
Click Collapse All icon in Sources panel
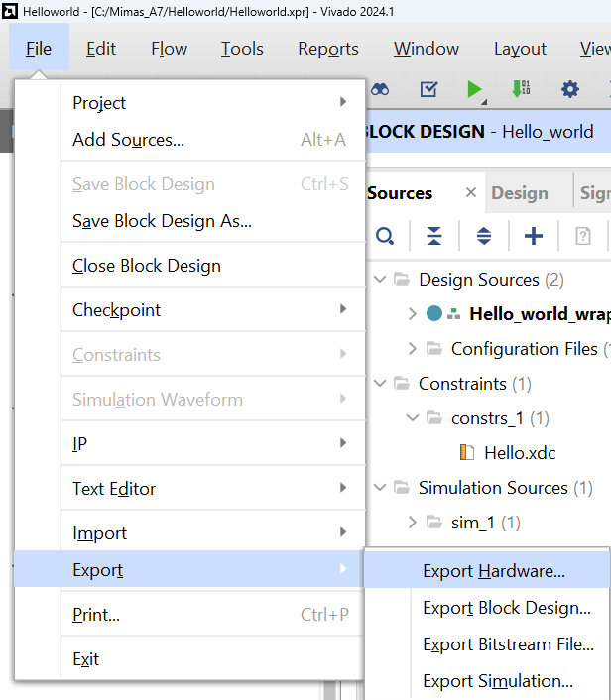434,236
